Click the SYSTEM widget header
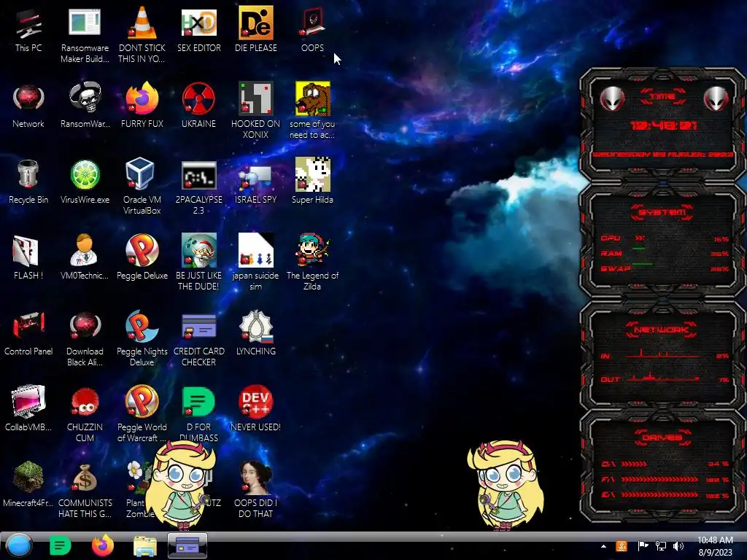This screenshot has height=560, width=747. 662,212
